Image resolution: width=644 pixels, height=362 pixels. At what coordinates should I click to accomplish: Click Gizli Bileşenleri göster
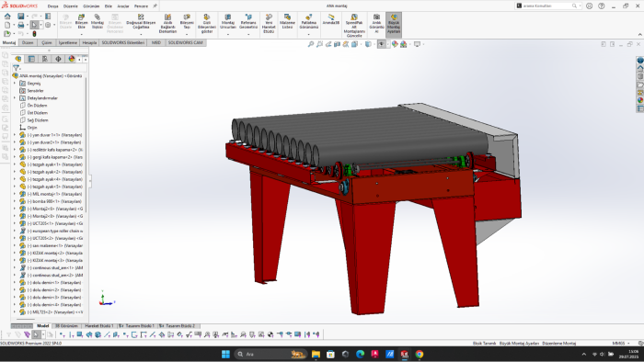(x=207, y=23)
